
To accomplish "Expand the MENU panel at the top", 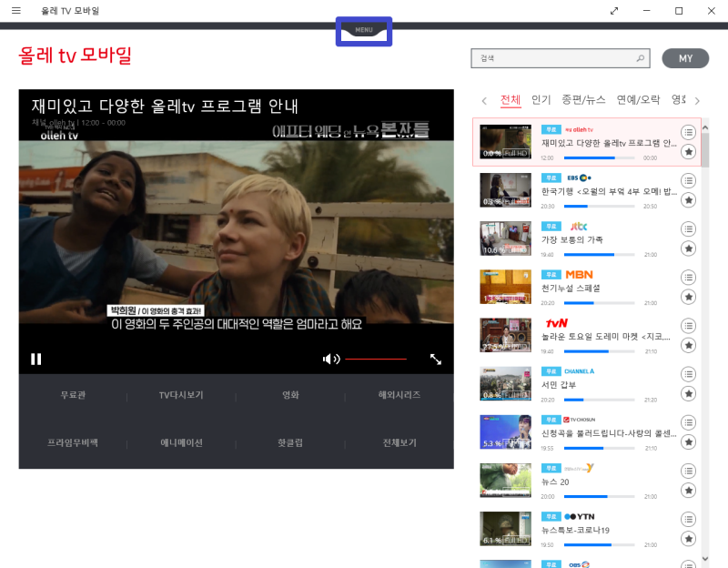I will 363,30.
